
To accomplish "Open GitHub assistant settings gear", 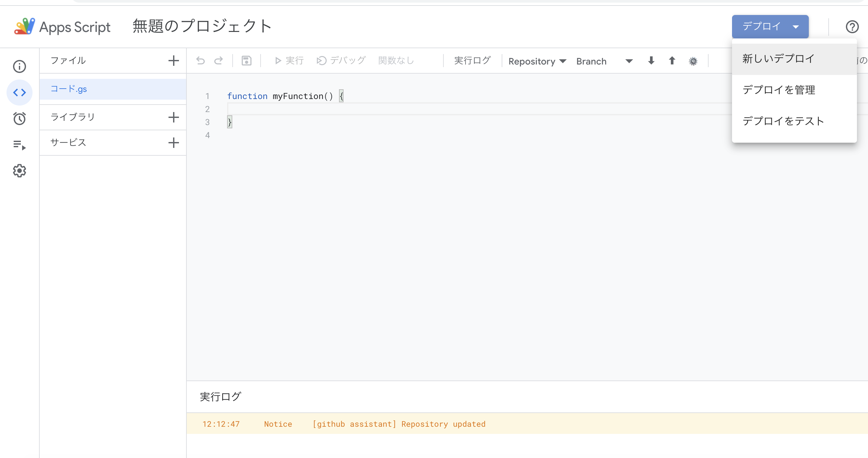I will click(x=693, y=61).
